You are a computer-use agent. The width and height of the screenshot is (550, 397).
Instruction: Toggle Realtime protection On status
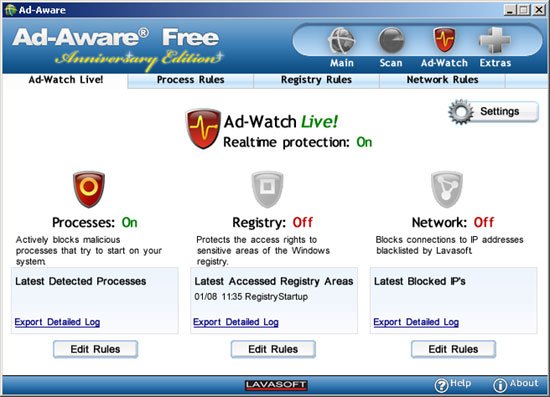[364, 142]
